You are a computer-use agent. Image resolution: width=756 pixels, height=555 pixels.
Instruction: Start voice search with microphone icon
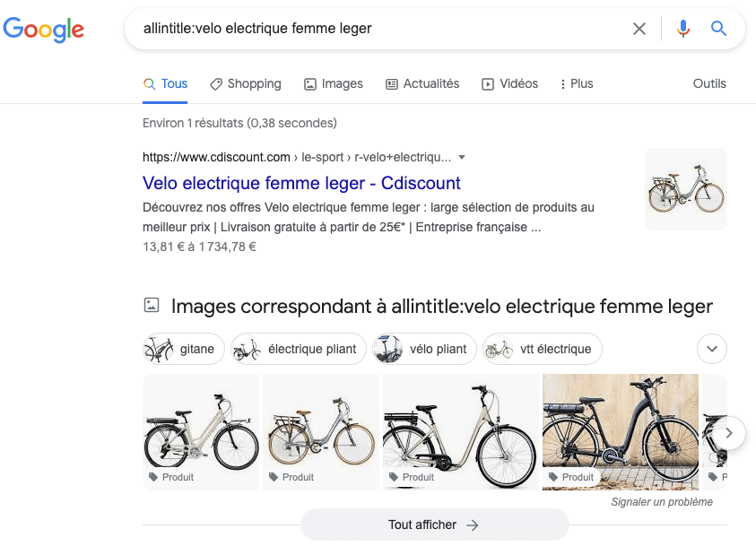point(683,29)
